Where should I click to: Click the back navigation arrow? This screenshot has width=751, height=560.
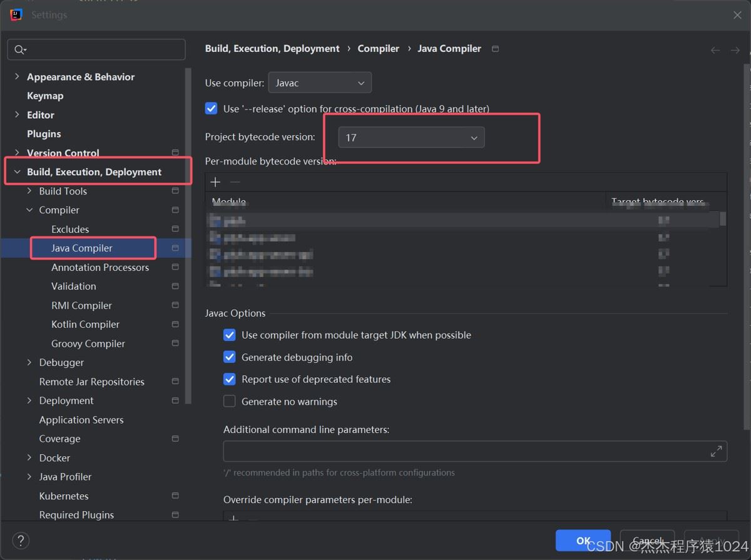pos(715,50)
